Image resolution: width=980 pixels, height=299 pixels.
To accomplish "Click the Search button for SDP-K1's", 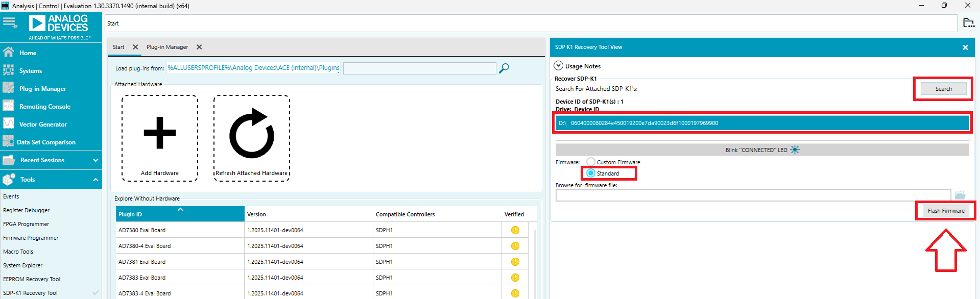I will coord(943,89).
